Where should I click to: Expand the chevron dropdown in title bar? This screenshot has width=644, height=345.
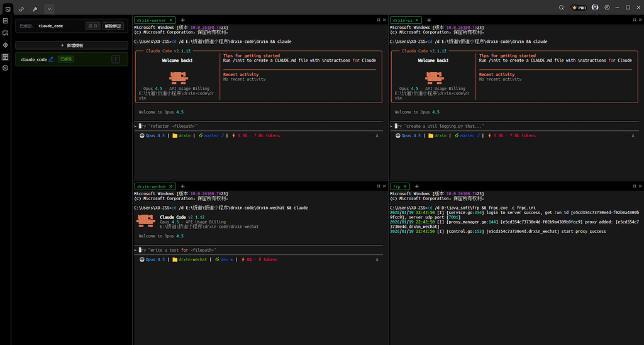point(49,9)
